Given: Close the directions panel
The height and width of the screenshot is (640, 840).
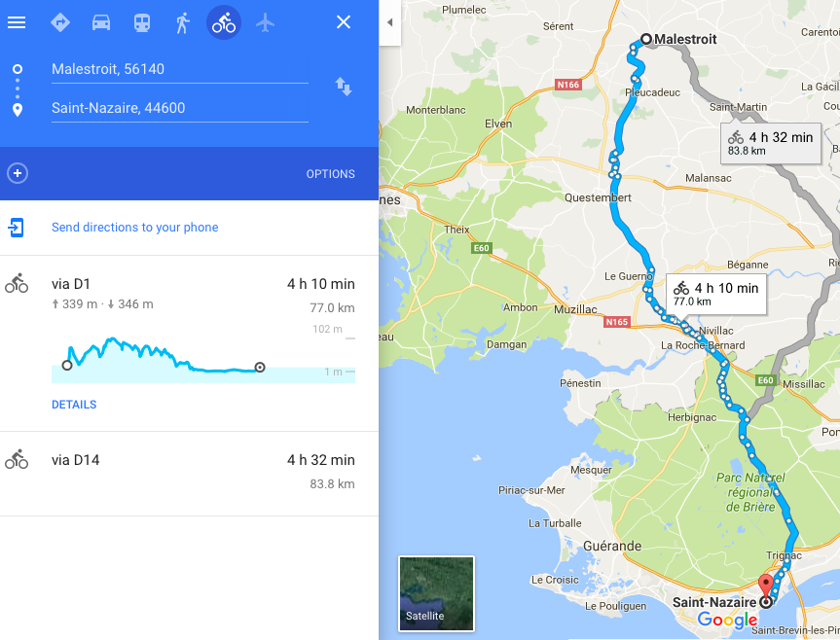Looking at the screenshot, I should [344, 22].
